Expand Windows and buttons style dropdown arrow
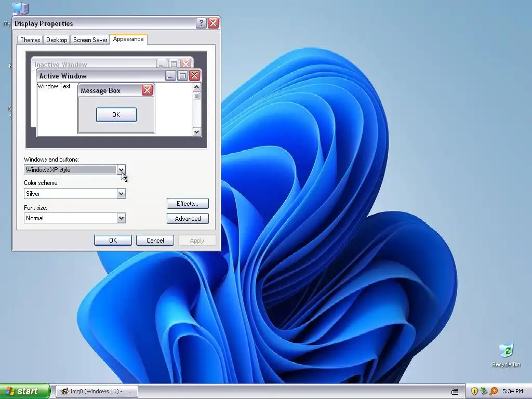Screen dimensions: 532x399 tap(121, 170)
